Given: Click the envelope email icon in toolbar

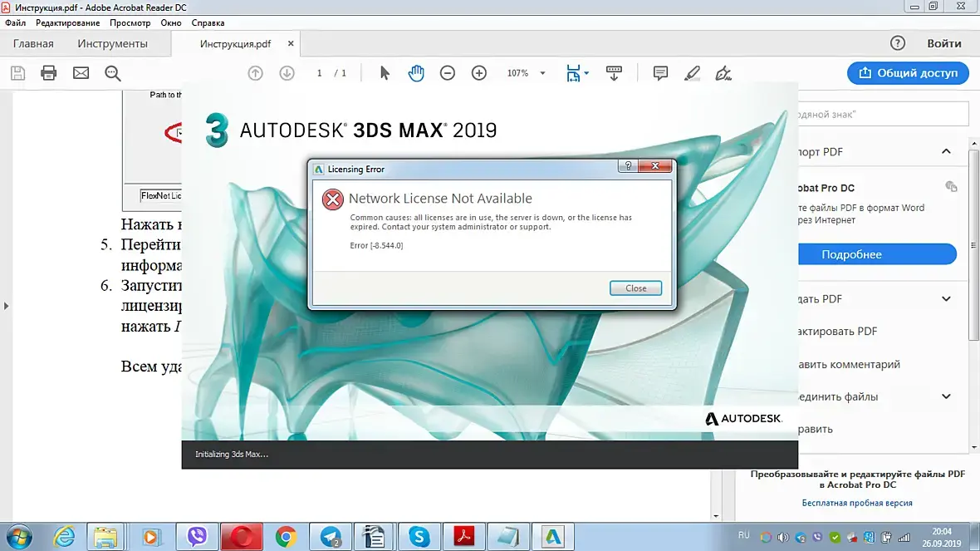Looking at the screenshot, I should pyautogui.click(x=81, y=73).
